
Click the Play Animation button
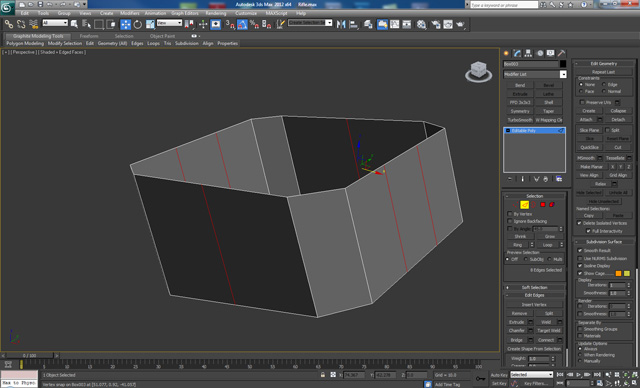(x=578, y=375)
